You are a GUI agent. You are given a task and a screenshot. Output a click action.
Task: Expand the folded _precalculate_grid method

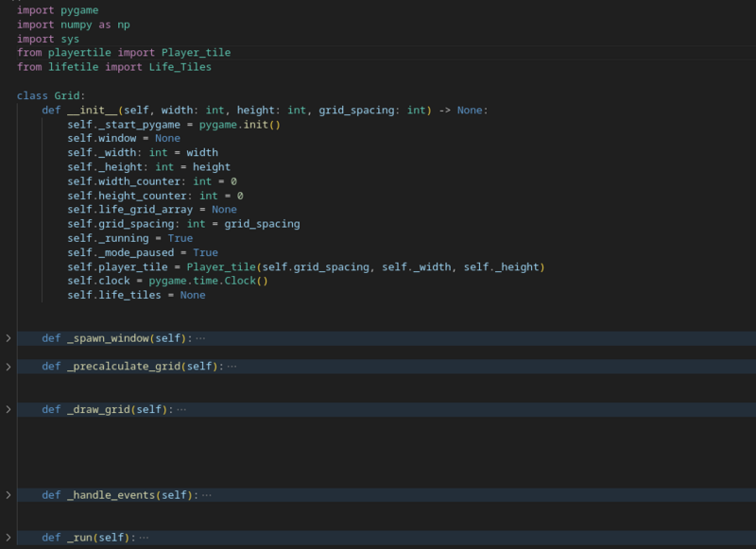click(9, 367)
